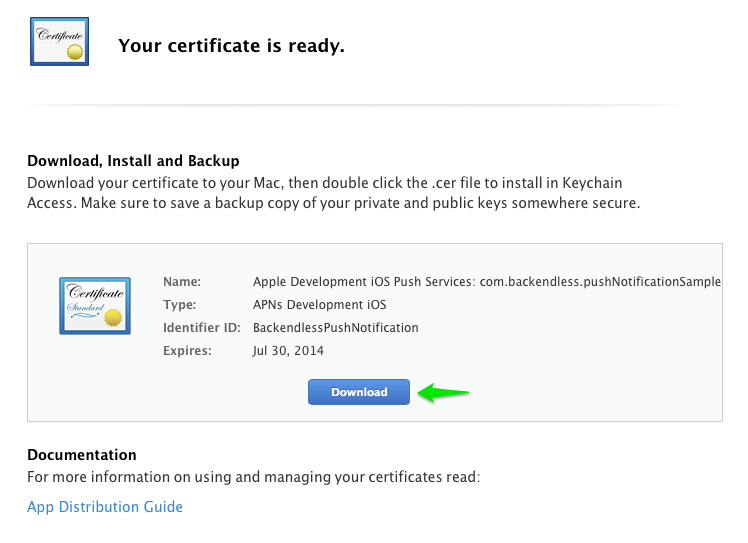Click the 'Identifier ID:' field label
Screen dimensions: 748x543
(201, 328)
